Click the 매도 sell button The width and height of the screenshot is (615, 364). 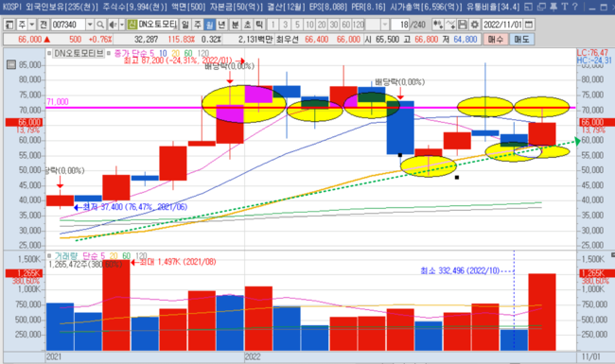pos(521,39)
